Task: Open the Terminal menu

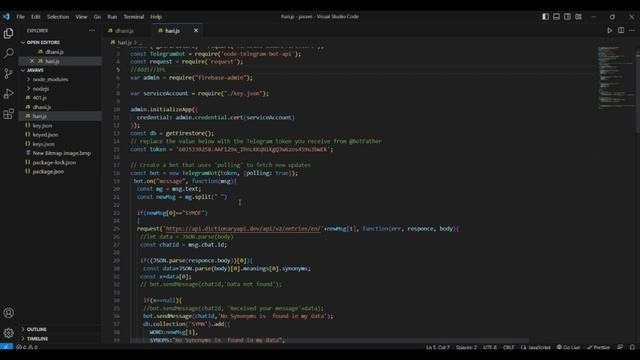Action: coord(134,17)
